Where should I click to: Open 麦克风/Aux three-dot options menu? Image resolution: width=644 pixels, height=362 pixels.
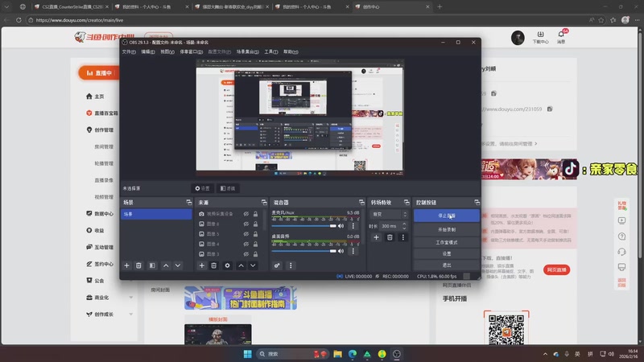(353, 226)
